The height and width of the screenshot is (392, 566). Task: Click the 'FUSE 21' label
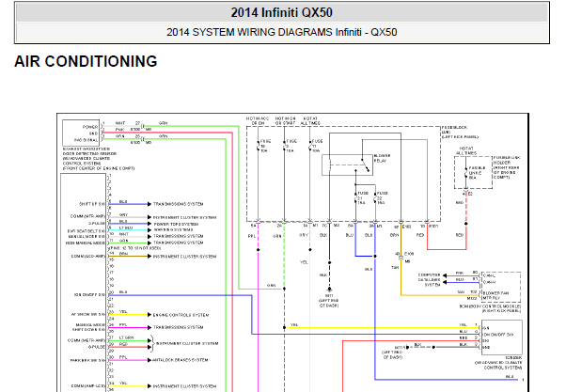(x=362, y=197)
